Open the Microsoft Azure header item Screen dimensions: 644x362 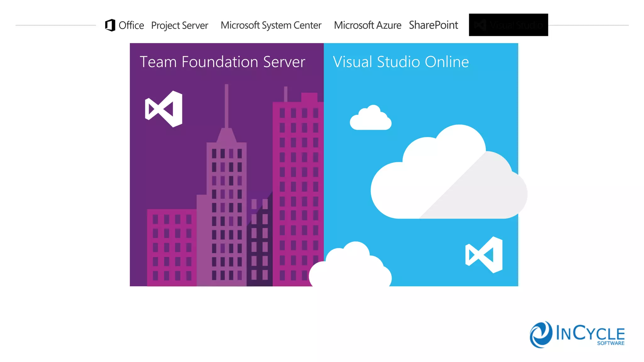coord(367,25)
